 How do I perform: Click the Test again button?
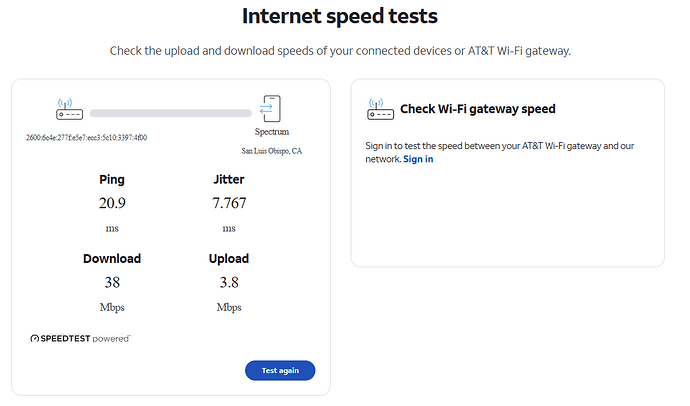coord(280,370)
